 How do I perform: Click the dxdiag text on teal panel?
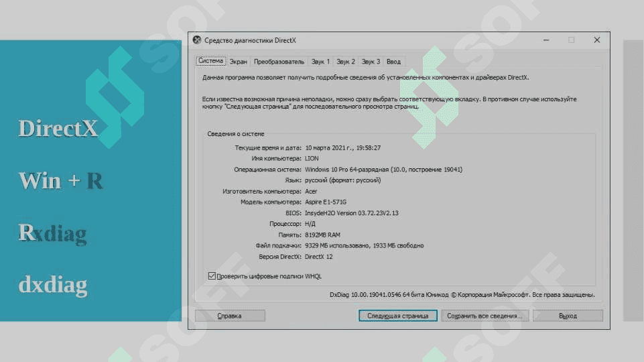pos(53,284)
